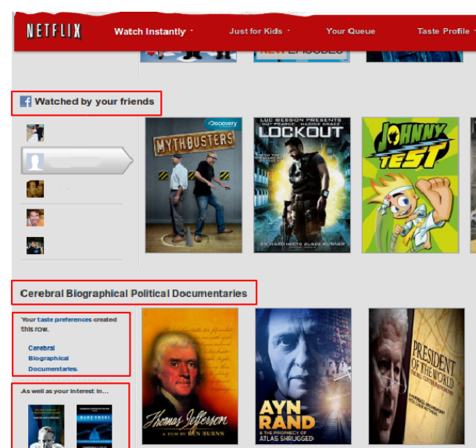This screenshot has width=476, height=448.
Task: Select the fourth friend avatar
Action: point(34,217)
